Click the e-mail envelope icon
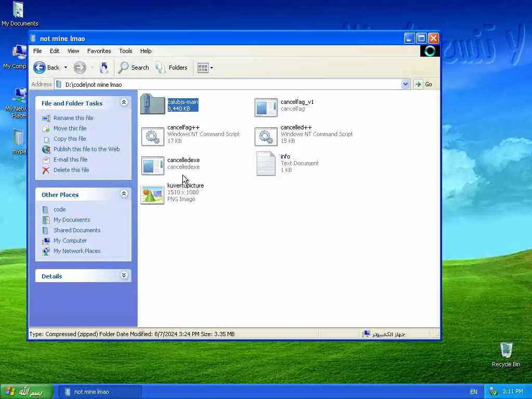The height and width of the screenshot is (399, 532). tap(46, 160)
